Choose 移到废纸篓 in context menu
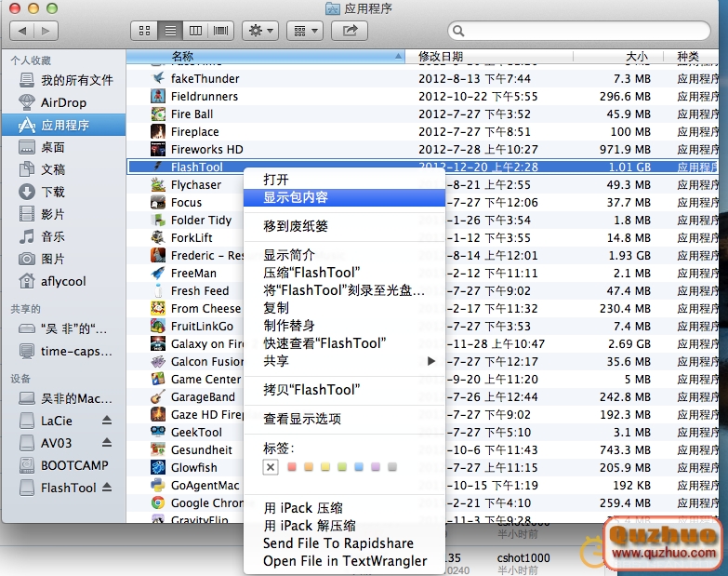728x576 pixels. pos(344,226)
